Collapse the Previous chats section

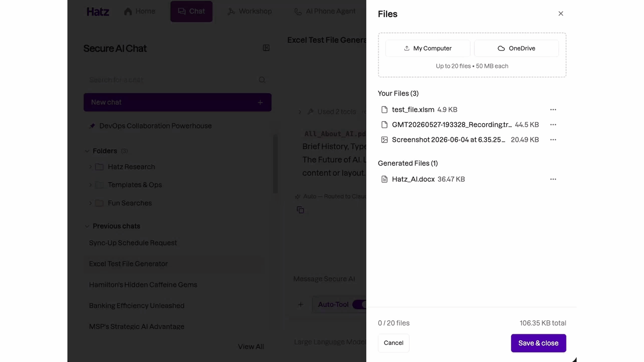pyautogui.click(x=87, y=226)
